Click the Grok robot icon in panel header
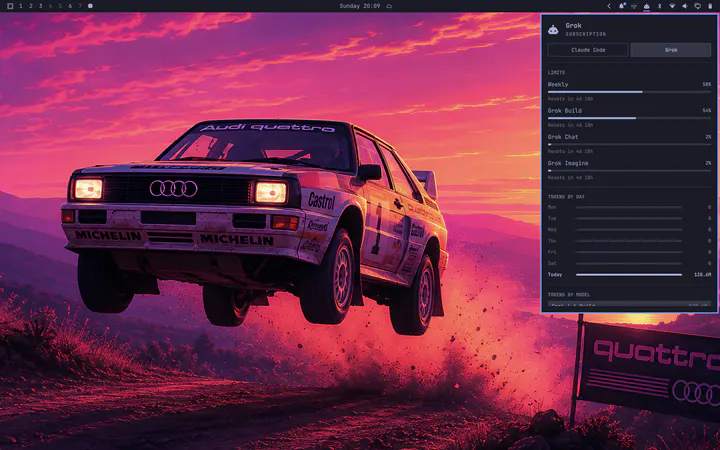 pyautogui.click(x=553, y=29)
